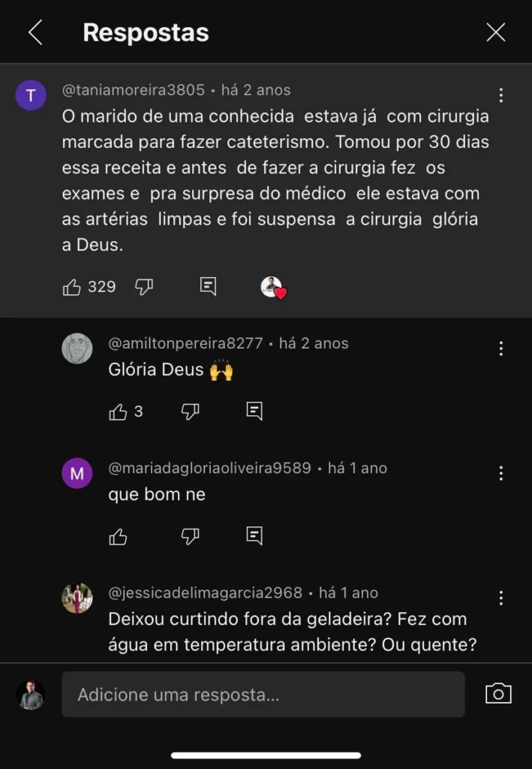Tap @amiltonpereira8277's profile picture
The height and width of the screenshot is (769, 532).
pos(77,348)
